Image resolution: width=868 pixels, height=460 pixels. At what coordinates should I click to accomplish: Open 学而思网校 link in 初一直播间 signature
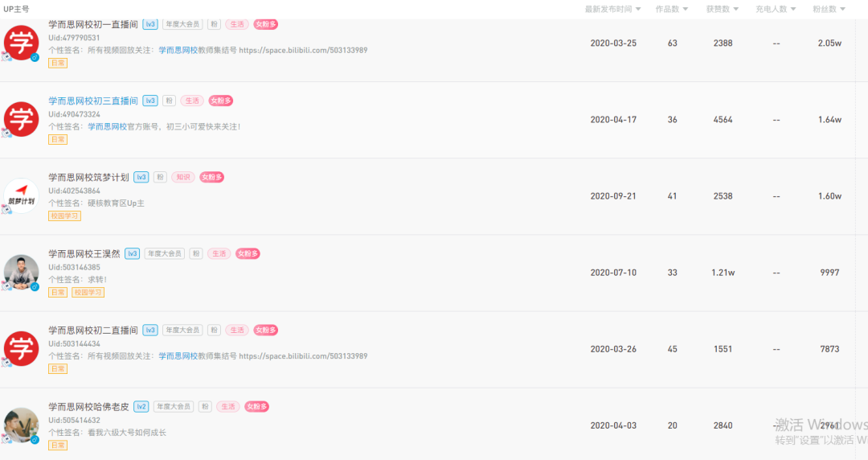178,50
